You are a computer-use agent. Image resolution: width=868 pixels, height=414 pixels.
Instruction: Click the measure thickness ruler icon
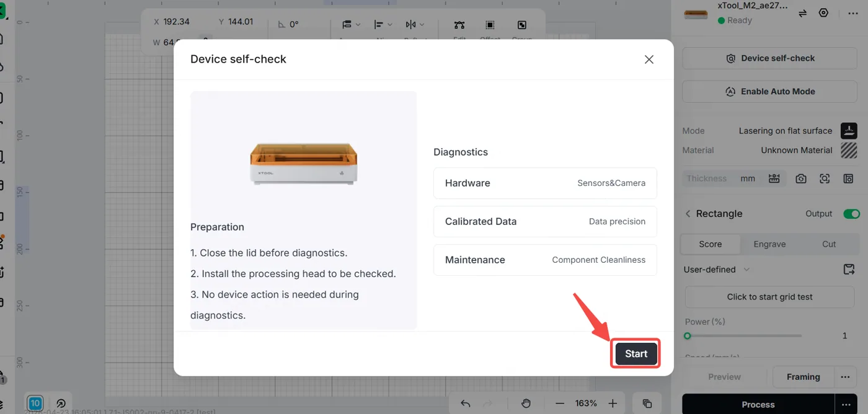click(774, 178)
